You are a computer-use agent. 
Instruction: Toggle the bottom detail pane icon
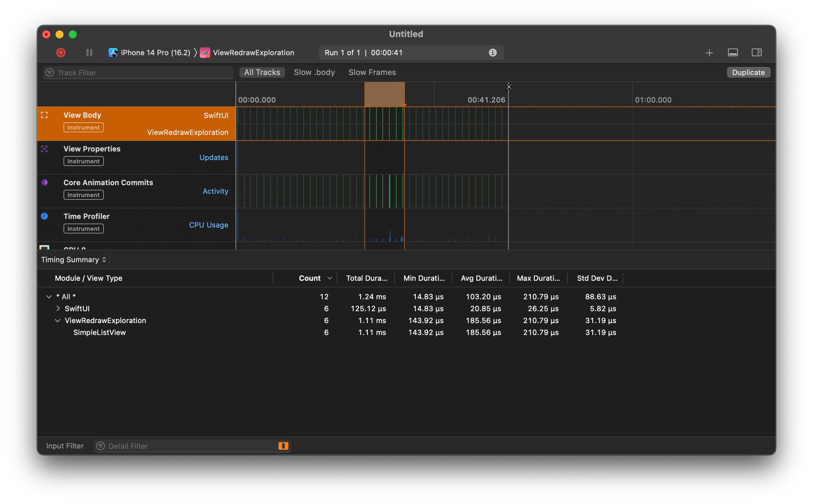coord(733,52)
